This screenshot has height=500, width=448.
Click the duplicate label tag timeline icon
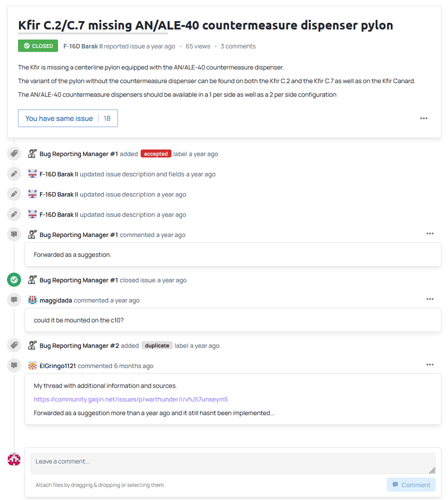pyautogui.click(x=14, y=345)
